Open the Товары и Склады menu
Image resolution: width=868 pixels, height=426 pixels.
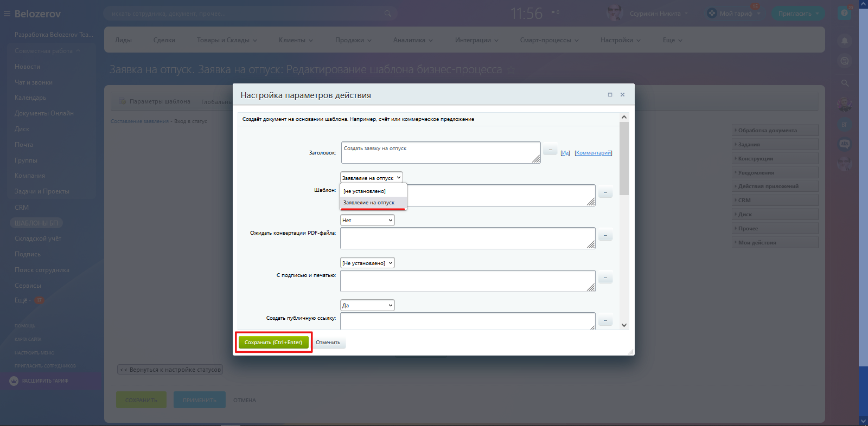(x=227, y=40)
